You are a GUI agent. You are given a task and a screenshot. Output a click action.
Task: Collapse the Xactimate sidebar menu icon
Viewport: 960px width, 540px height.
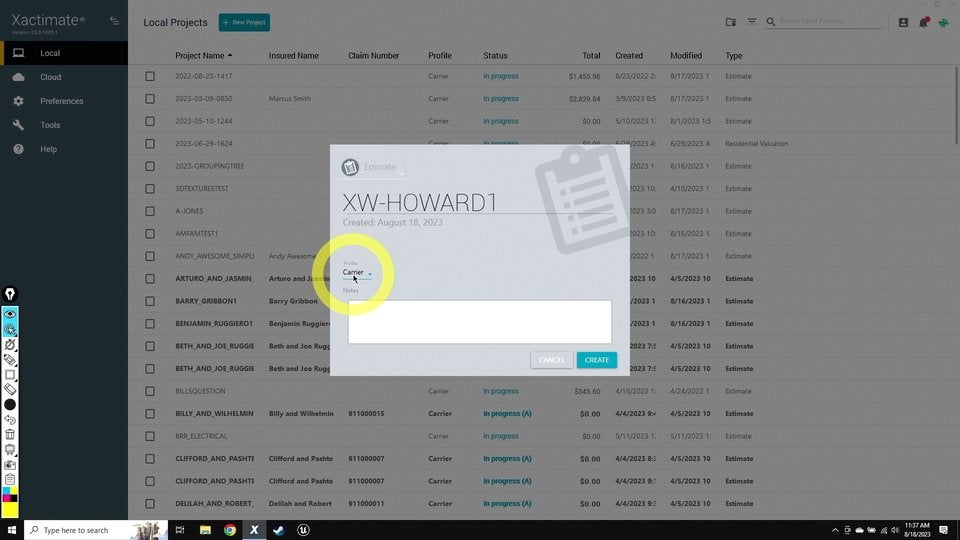[x=114, y=21]
